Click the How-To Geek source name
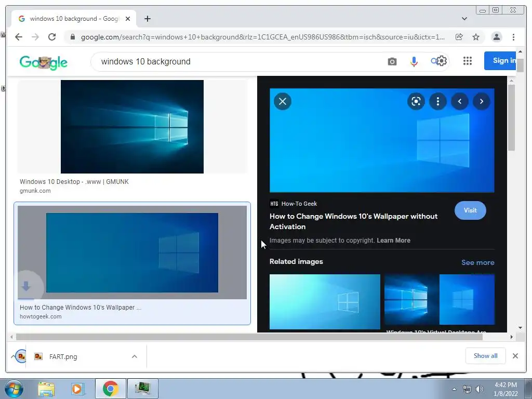This screenshot has width=532, height=399. [x=299, y=204]
